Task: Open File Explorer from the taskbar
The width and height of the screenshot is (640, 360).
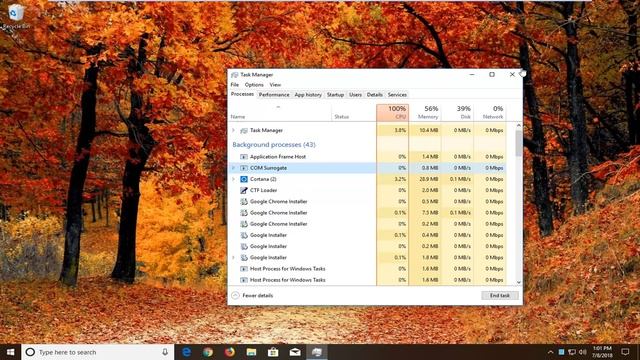Action: click(x=251, y=352)
